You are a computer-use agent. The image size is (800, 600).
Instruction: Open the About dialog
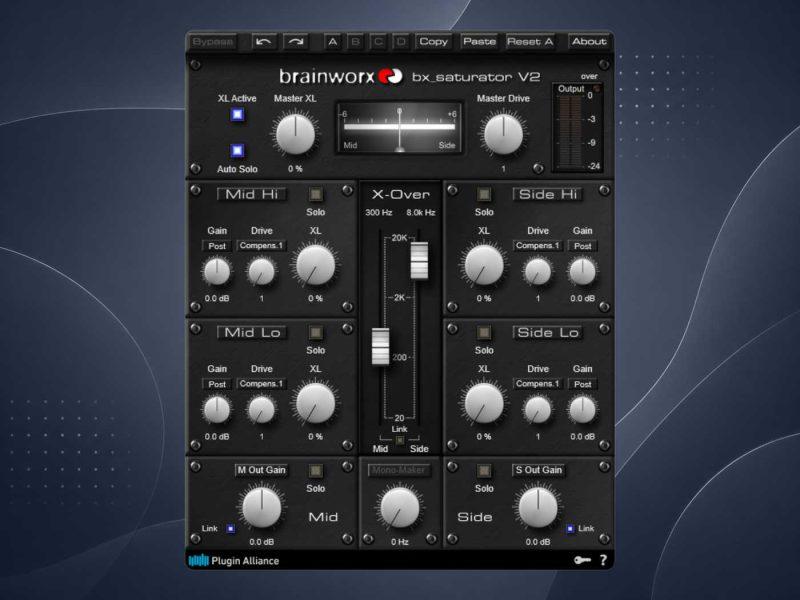(589, 42)
